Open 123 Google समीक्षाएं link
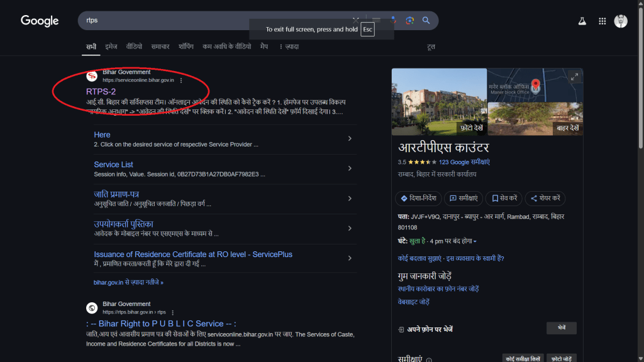The height and width of the screenshot is (362, 644). click(464, 162)
